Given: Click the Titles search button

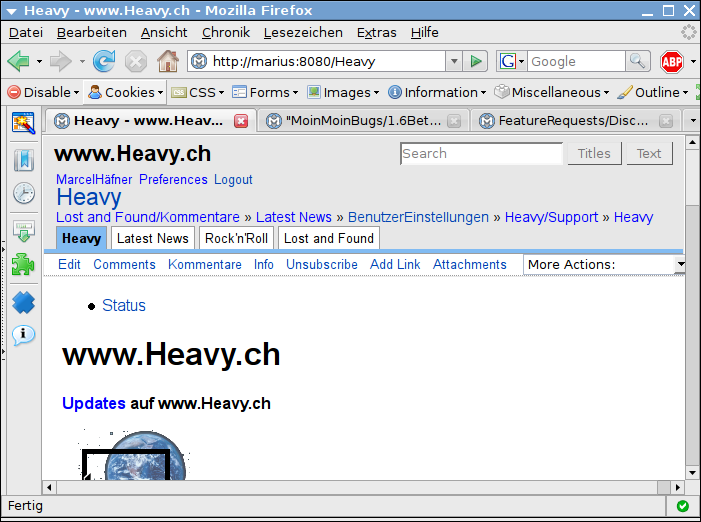Looking at the screenshot, I should [594, 153].
